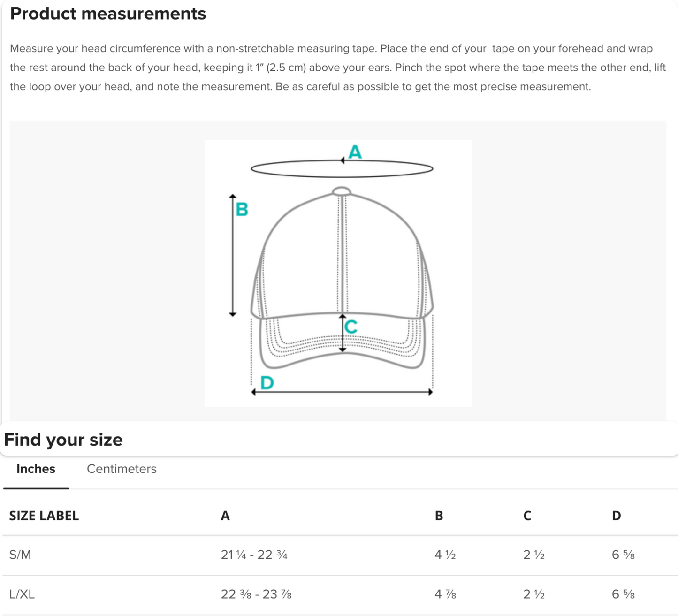Switch to the Centimeters tab
678x616 pixels.
122,469
